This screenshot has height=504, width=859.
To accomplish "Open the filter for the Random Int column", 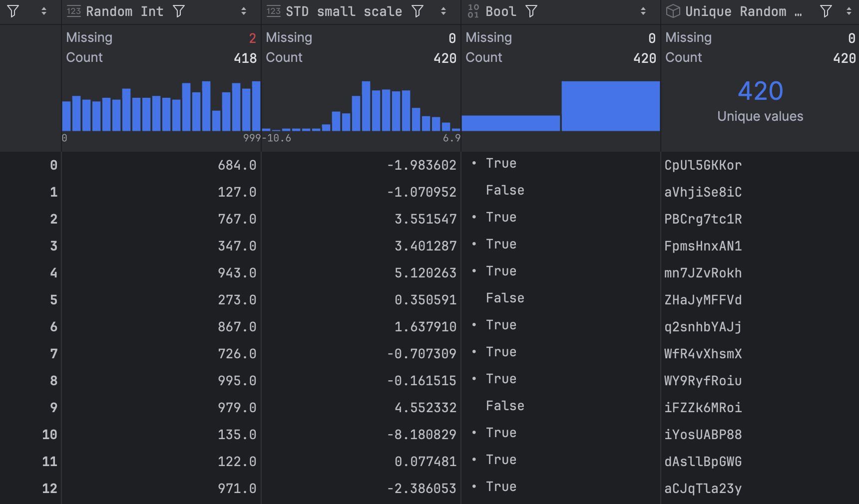I will click(178, 11).
